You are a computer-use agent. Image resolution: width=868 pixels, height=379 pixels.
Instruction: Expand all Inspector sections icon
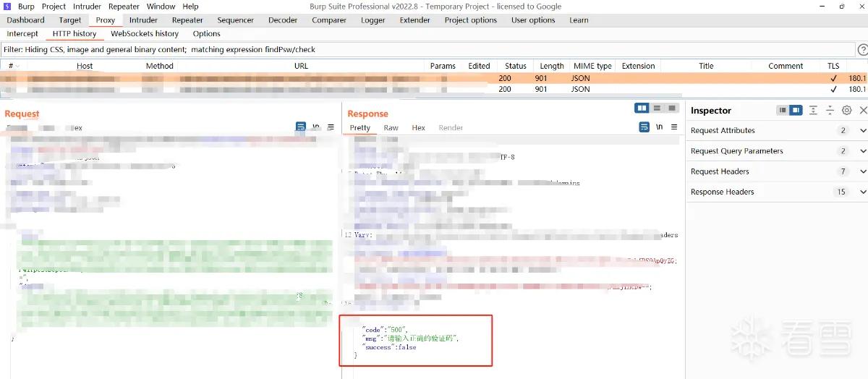click(x=814, y=111)
